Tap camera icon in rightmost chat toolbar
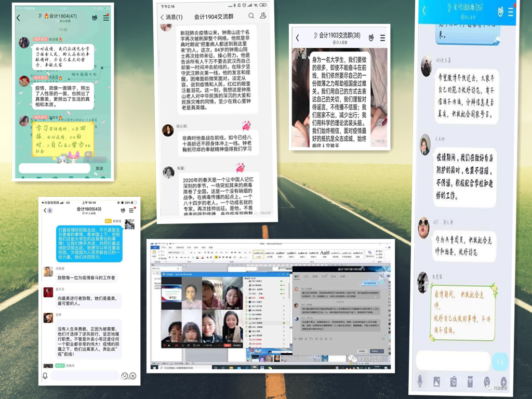This screenshot has height=399, width=532. 453,382
